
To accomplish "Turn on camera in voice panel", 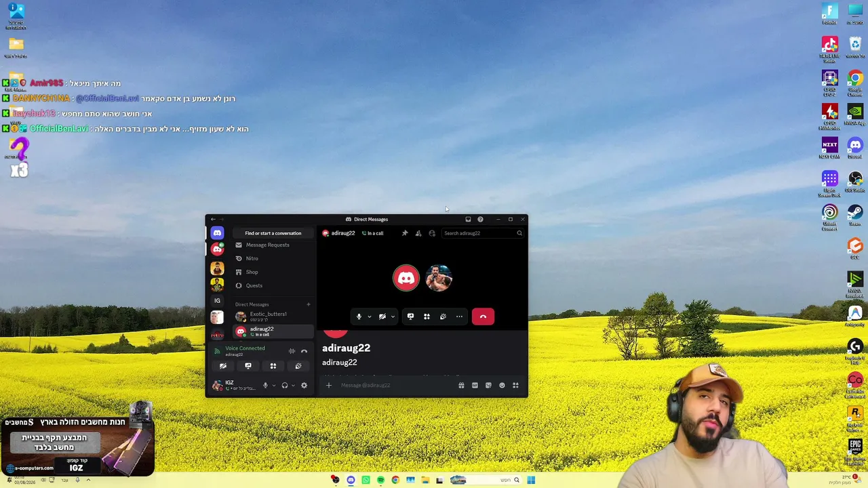I will click(x=223, y=366).
